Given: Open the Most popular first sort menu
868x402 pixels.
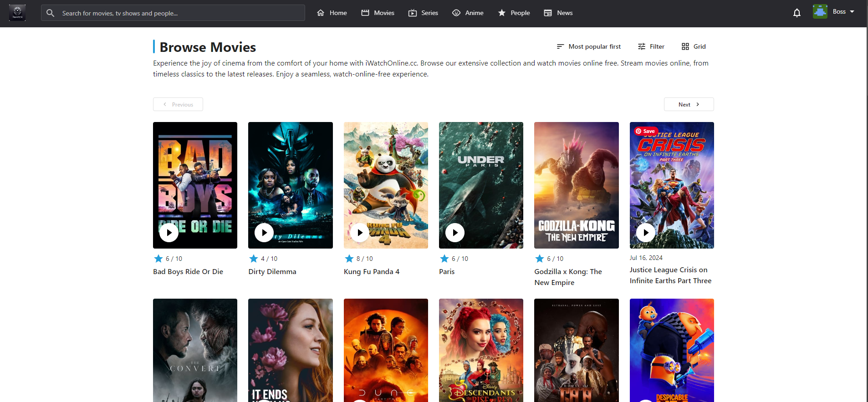Looking at the screenshot, I should 589,46.
